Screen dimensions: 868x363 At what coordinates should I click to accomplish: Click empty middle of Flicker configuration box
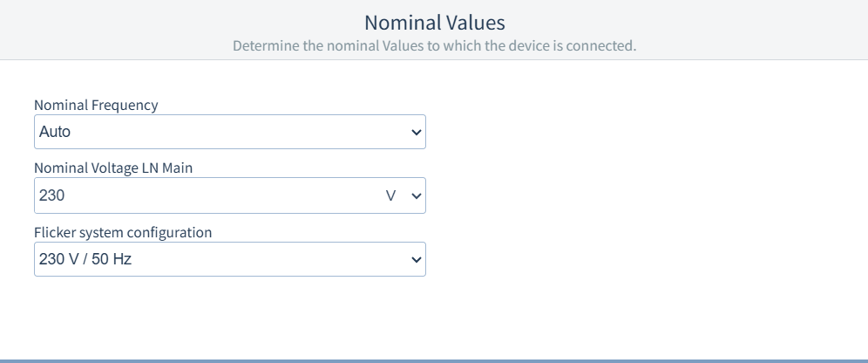coord(261,259)
